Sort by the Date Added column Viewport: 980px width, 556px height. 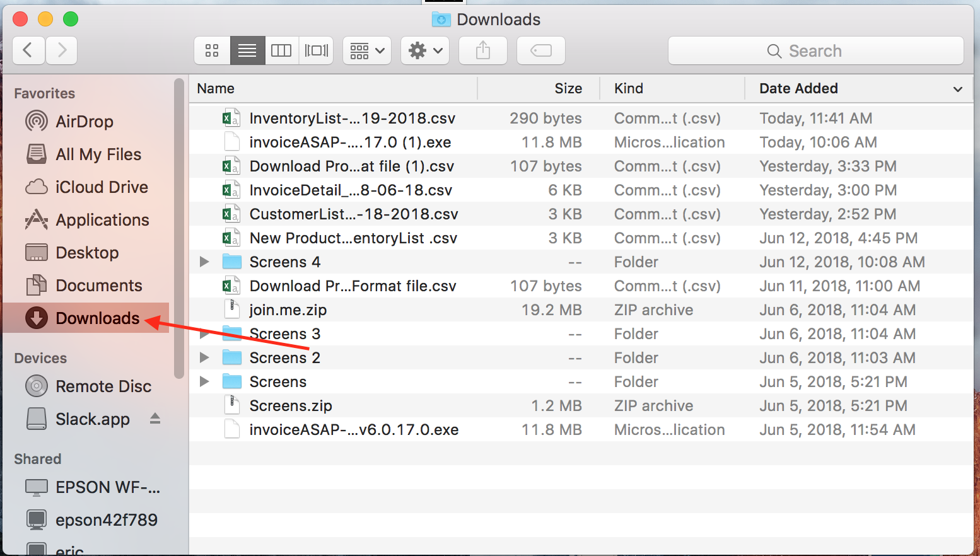point(798,89)
